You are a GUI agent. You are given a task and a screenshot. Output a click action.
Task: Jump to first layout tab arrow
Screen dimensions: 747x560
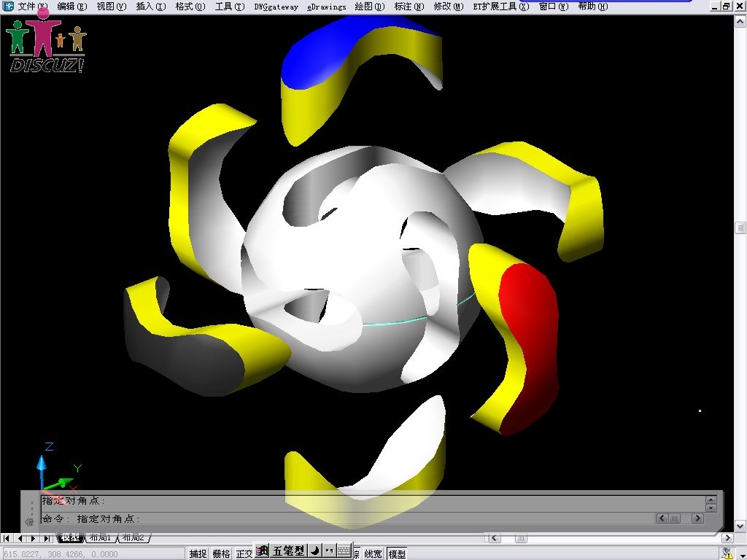click(x=7, y=538)
